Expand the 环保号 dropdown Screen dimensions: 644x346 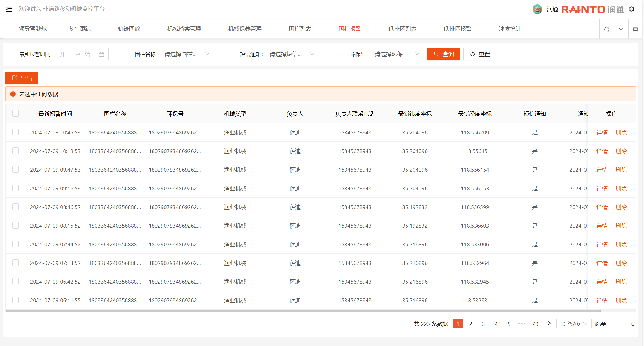point(397,54)
